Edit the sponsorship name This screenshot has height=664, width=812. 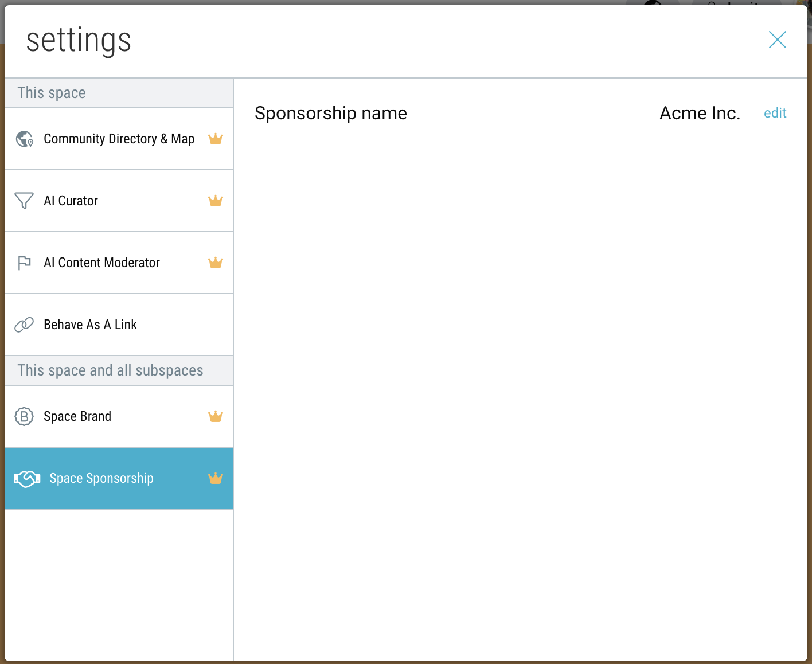pos(775,113)
